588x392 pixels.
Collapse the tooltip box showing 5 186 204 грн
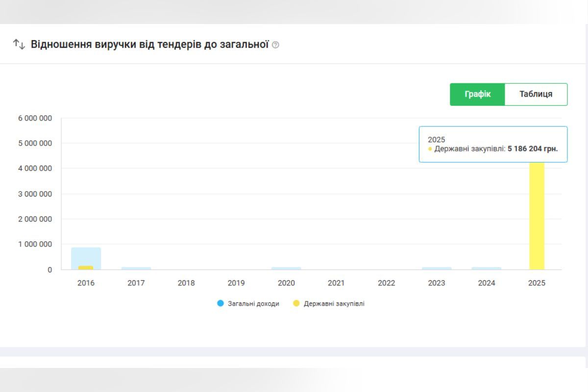point(492,144)
